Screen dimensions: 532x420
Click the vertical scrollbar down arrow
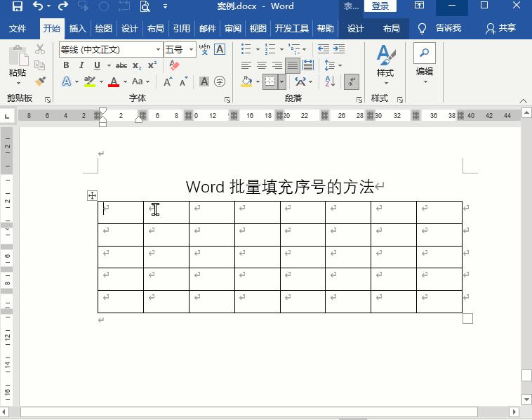(x=526, y=400)
